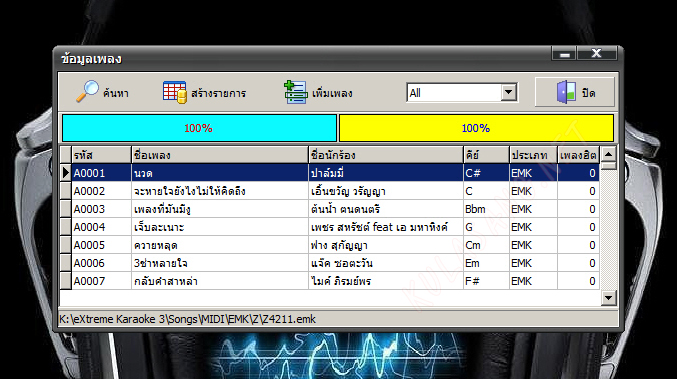
Task: Select song code A0004 cell
Action: [x=101, y=227]
